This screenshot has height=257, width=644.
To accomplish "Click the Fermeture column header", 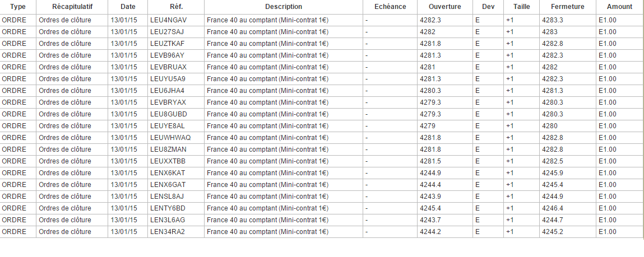I will tap(567, 7).
